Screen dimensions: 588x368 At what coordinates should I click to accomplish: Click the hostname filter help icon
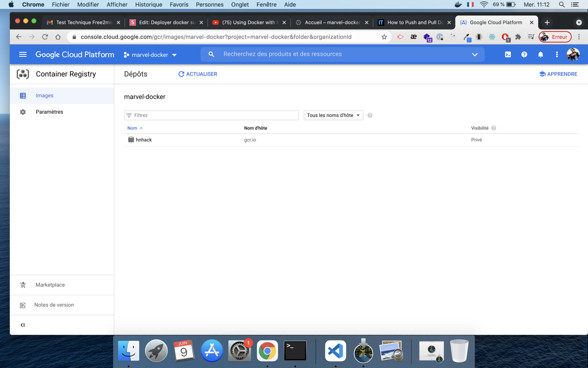(x=370, y=115)
